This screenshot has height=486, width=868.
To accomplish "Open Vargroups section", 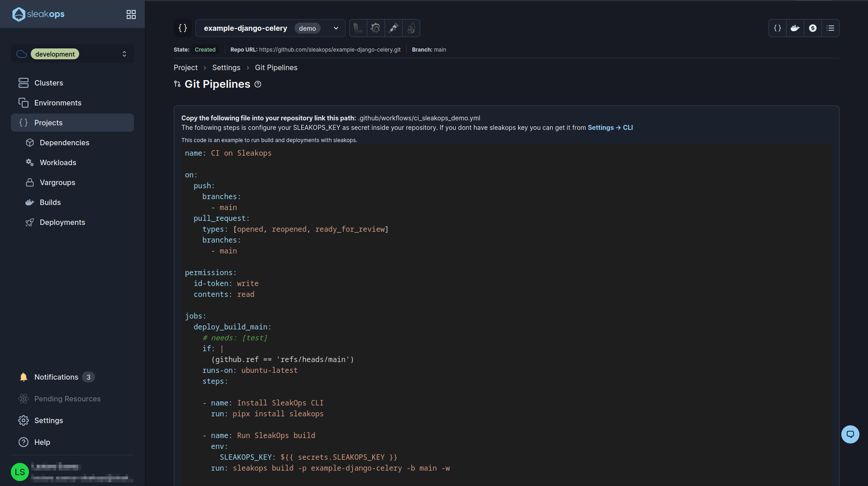I will coord(57,182).
